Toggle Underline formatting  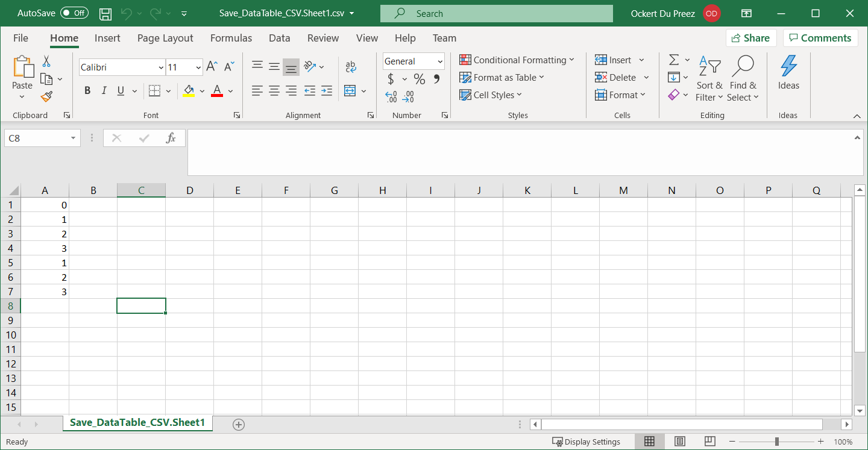120,91
